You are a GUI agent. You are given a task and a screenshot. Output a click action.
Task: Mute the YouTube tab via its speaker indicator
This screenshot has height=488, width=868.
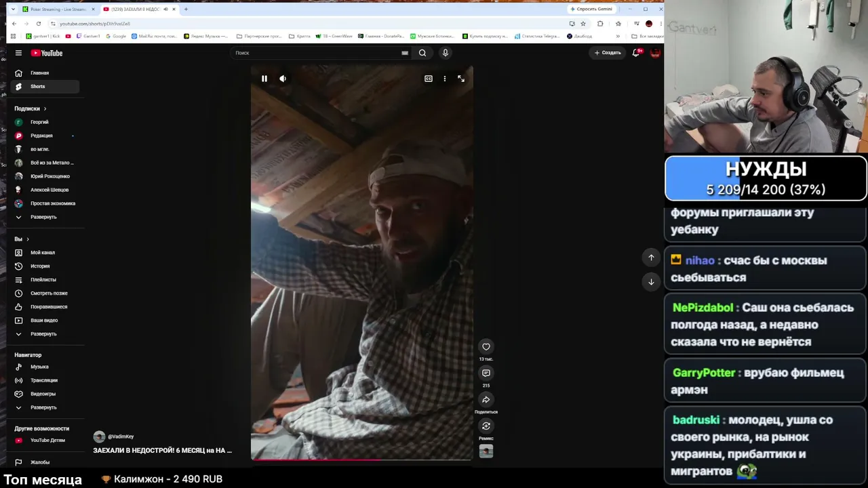(166, 9)
